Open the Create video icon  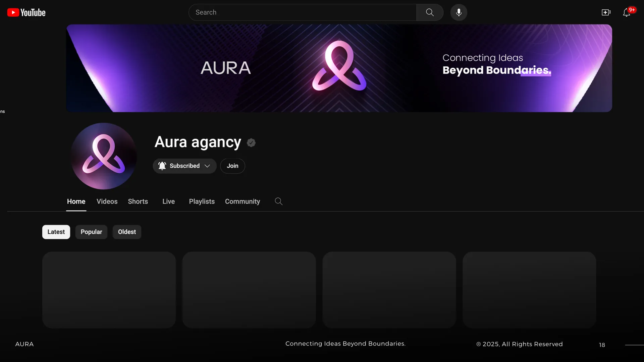(606, 12)
